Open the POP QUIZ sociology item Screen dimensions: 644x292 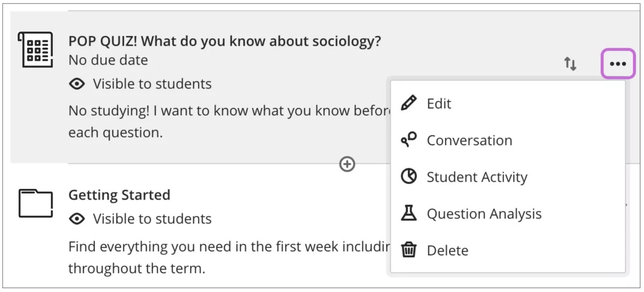[x=223, y=41]
